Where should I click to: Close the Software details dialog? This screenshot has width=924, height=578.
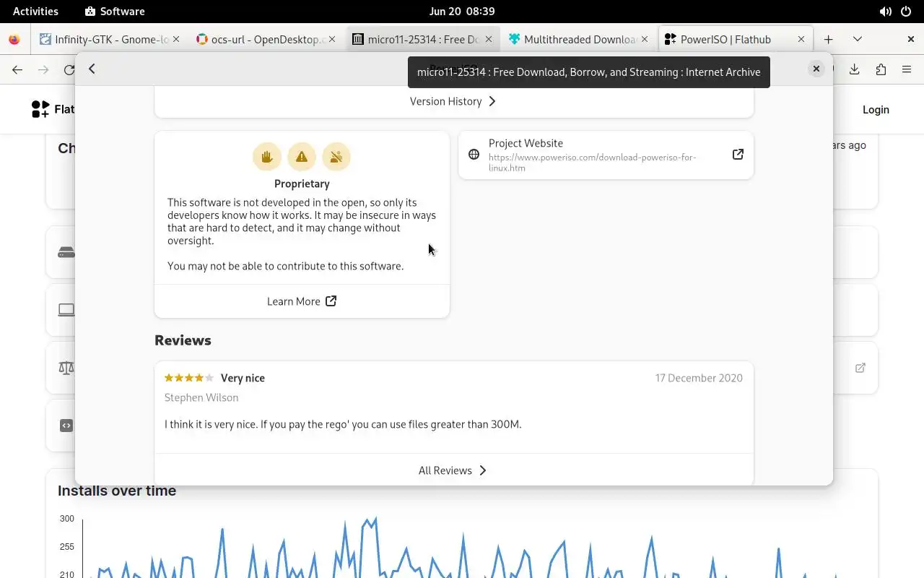tap(816, 69)
